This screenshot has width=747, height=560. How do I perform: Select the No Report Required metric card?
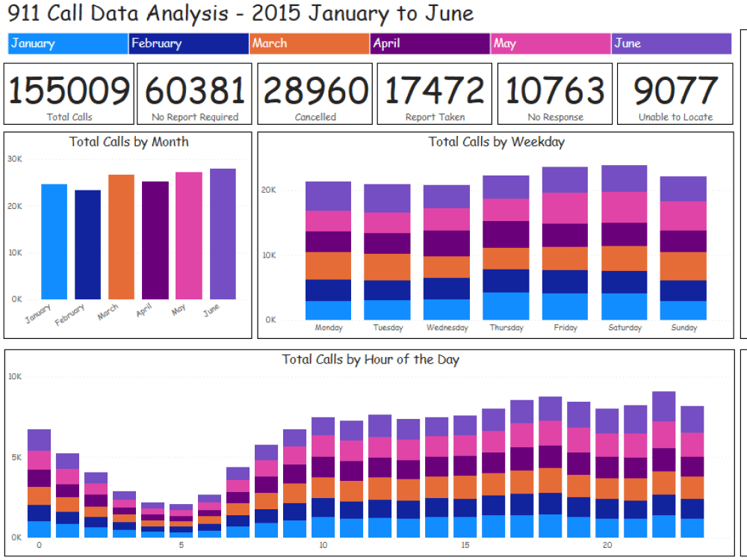(193, 92)
